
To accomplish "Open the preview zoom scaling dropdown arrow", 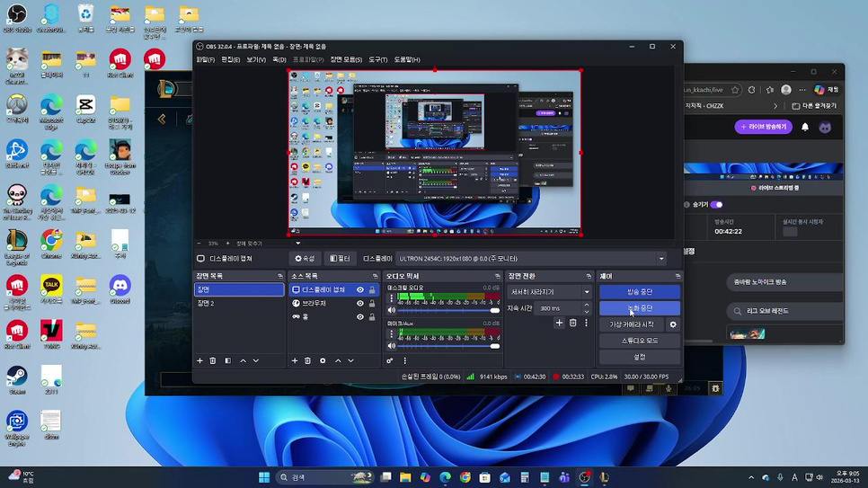I will coord(298,244).
